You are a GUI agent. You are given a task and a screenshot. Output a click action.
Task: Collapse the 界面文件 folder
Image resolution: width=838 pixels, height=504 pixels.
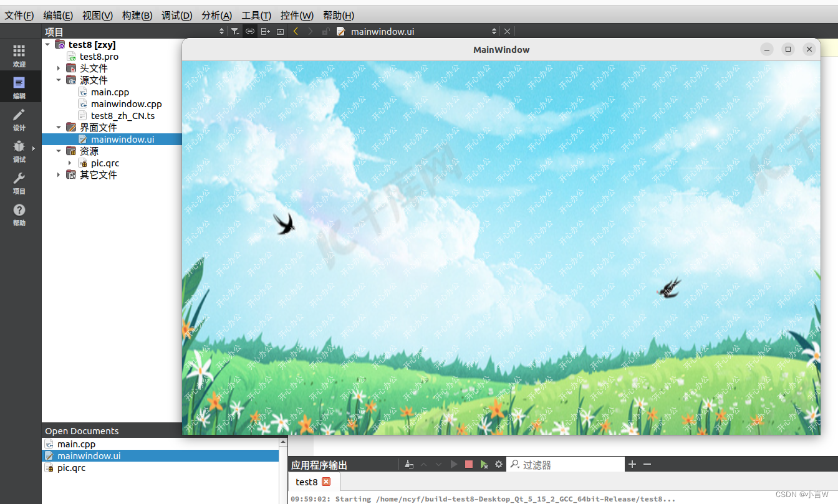[x=59, y=127]
